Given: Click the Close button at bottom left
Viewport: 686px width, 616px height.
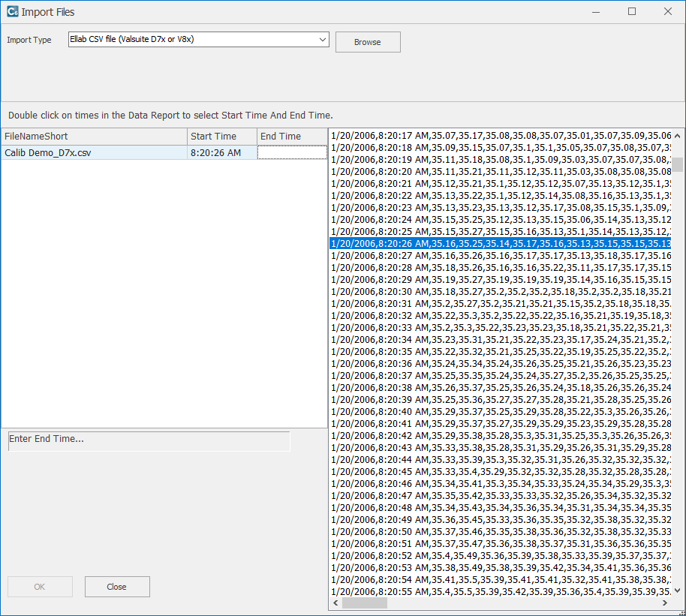Looking at the screenshot, I should click(117, 587).
